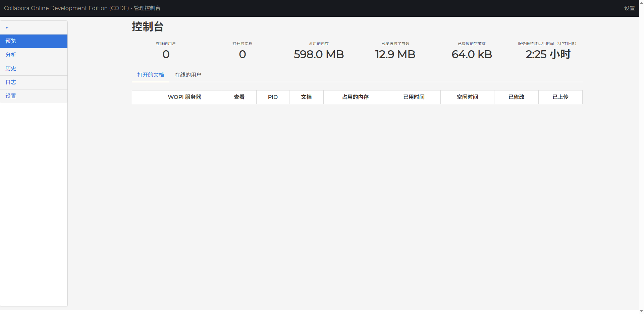The height and width of the screenshot is (314, 644).
Task: Go to 历史 in the sidebar
Action: (x=11, y=68)
